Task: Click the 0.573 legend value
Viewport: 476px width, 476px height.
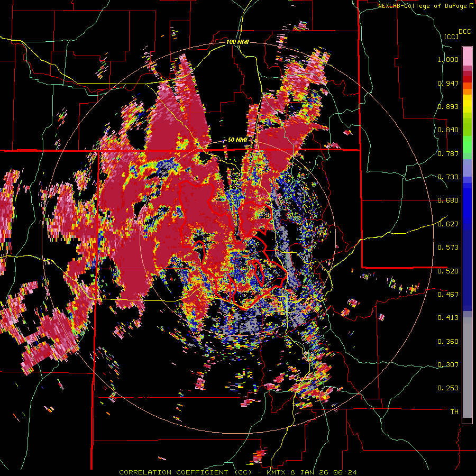Action: click(x=448, y=248)
